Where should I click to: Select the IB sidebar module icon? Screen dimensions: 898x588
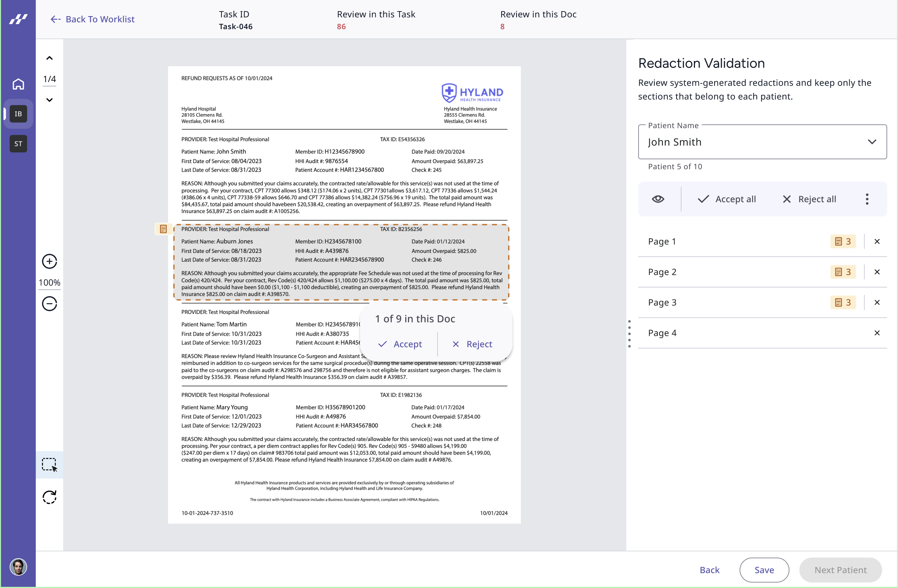(18, 114)
